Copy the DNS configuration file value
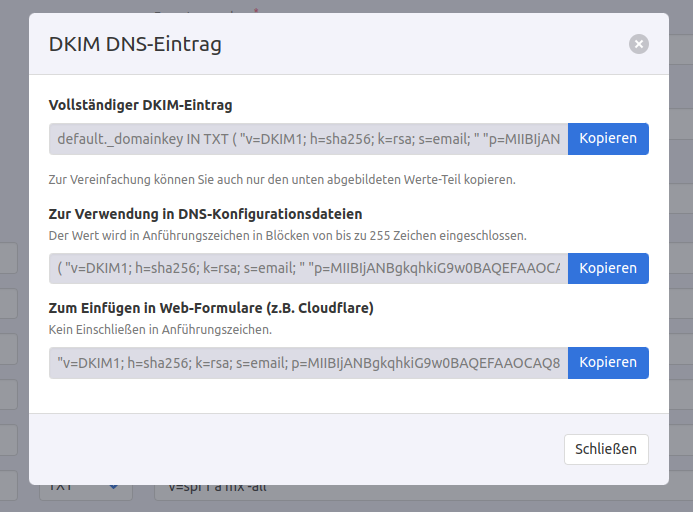This screenshot has width=693, height=512. coord(608,268)
